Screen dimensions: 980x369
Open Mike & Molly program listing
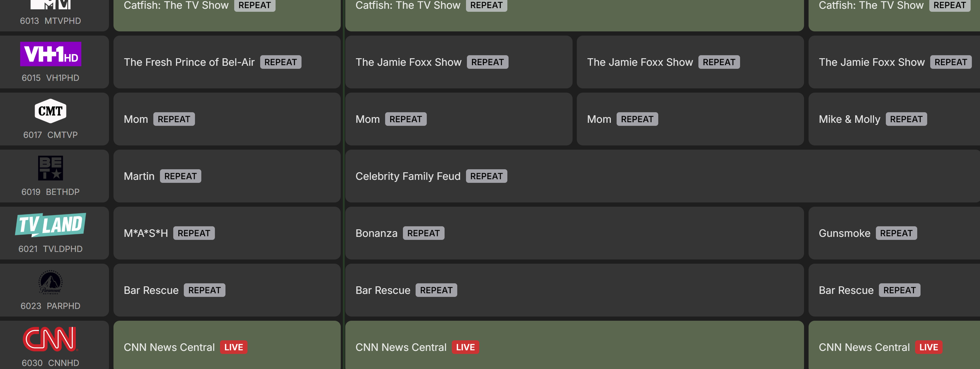tap(849, 119)
